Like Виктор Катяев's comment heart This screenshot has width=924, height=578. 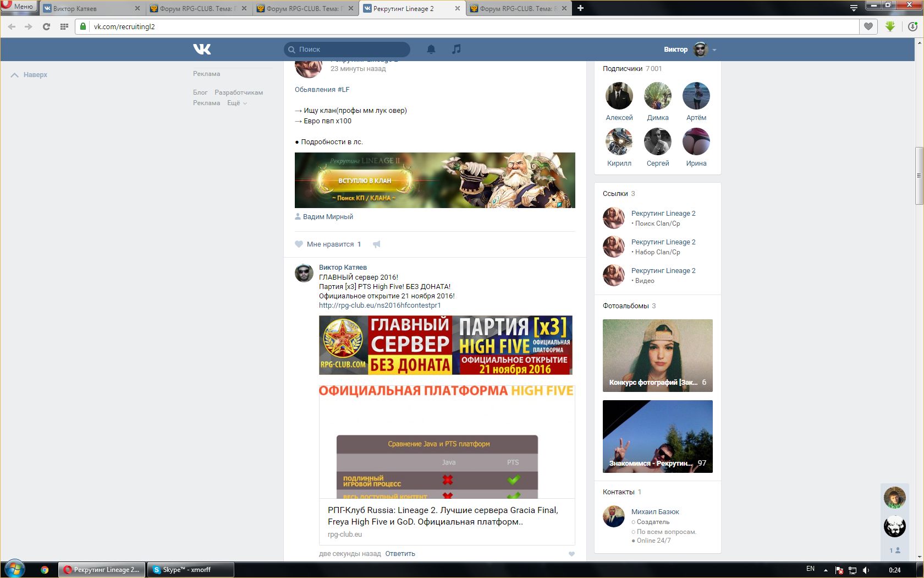571,554
